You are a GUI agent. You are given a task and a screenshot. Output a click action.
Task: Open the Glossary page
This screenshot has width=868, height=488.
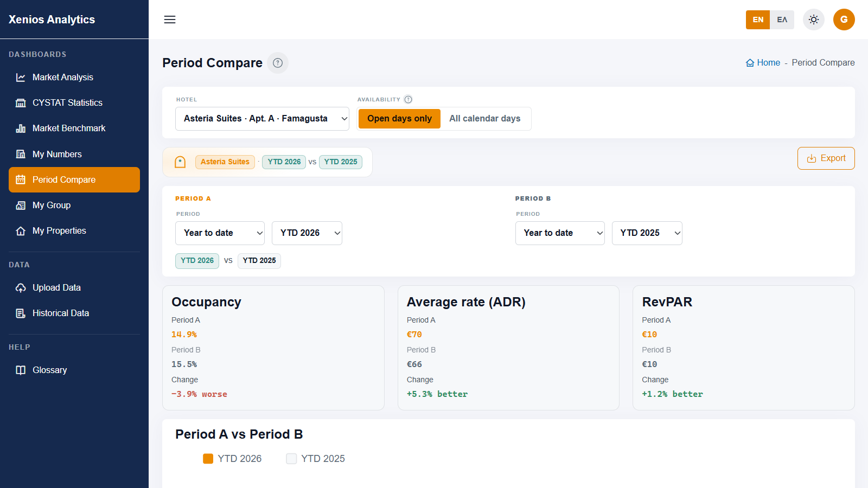pos(74,370)
